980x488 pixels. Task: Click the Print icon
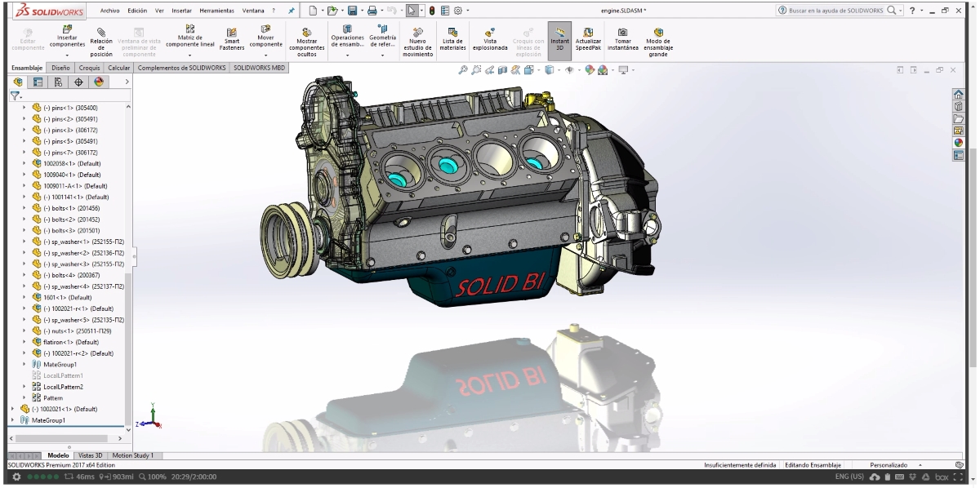(x=372, y=11)
